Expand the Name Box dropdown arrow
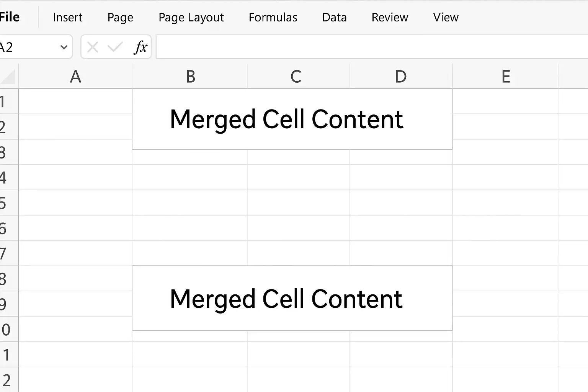This screenshot has width=588, height=392. 64,47
